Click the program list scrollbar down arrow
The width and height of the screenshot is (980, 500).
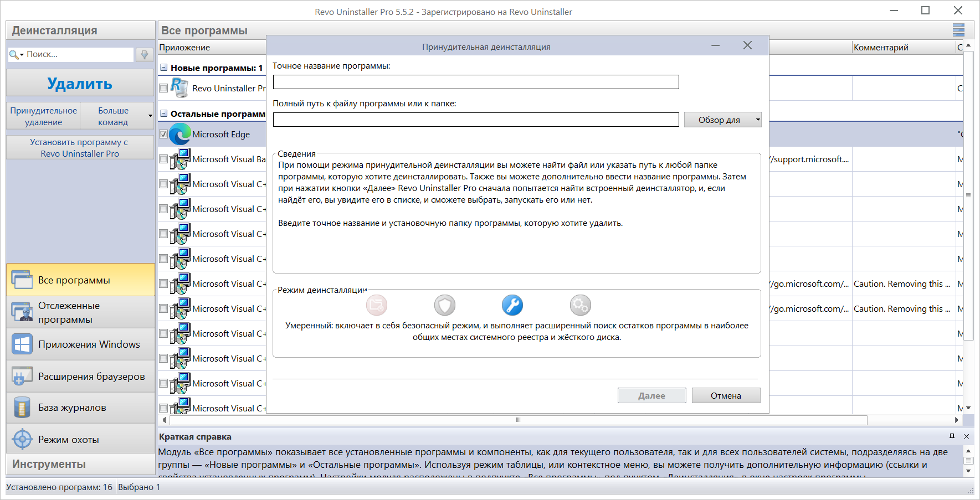[x=968, y=408]
